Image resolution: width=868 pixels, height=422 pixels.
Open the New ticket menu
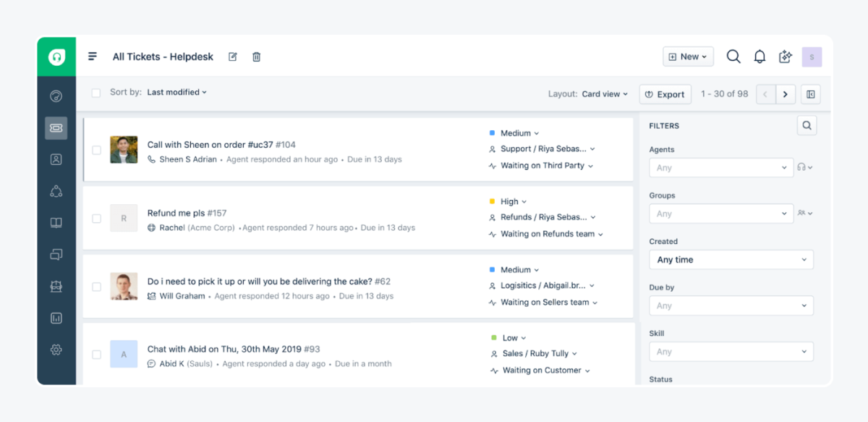pos(687,56)
